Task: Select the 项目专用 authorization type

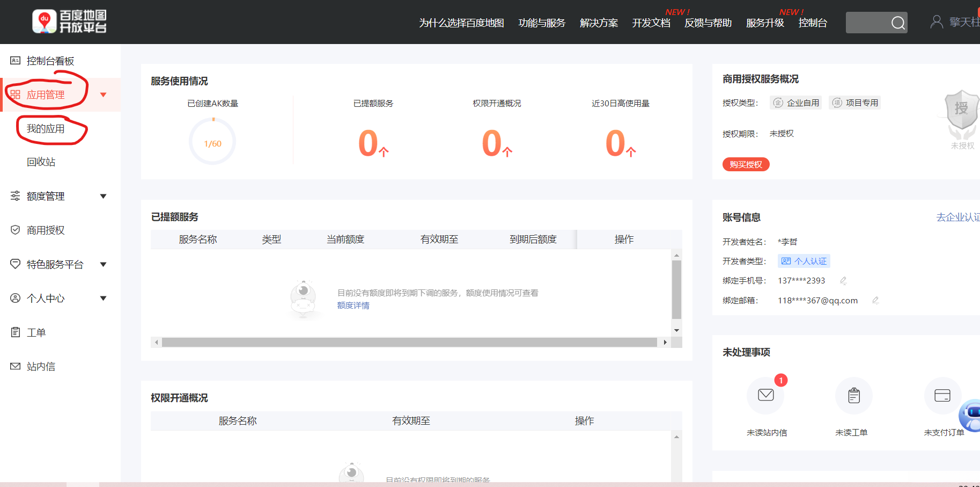Action: click(x=855, y=103)
